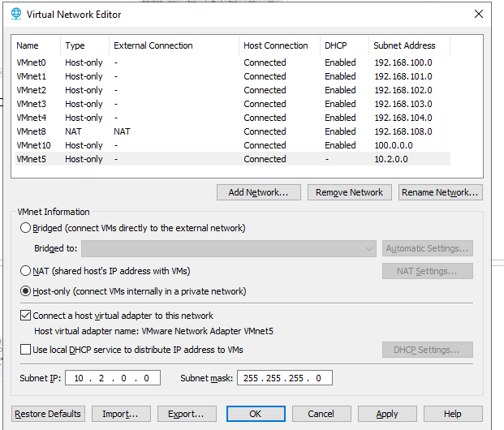Select the VMnet0 network row

(x=233, y=62)
